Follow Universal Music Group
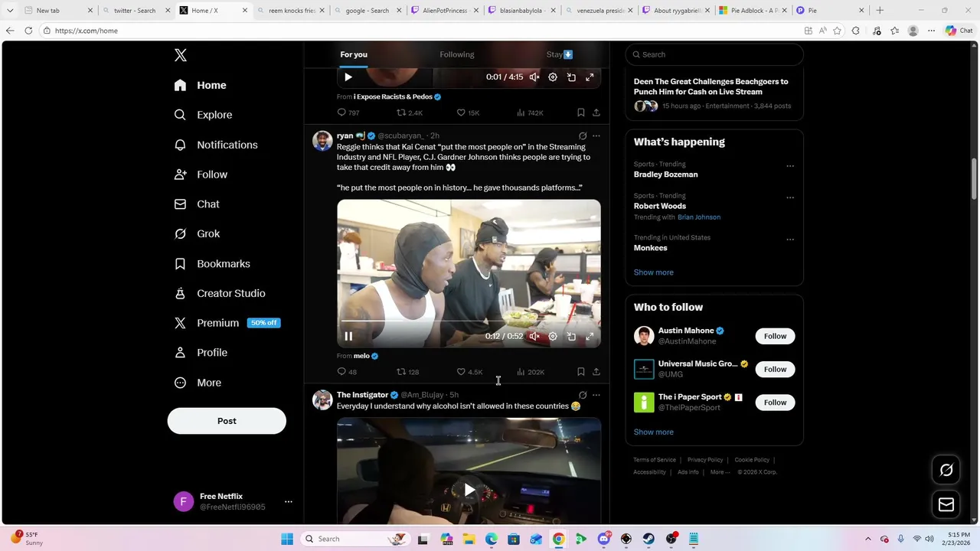 [775, 370]
